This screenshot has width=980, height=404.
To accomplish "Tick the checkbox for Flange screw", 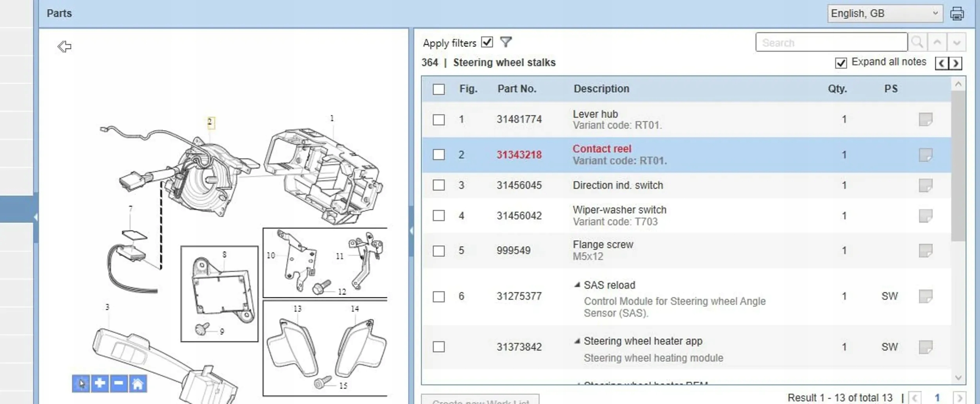I will tap(439, 251).
